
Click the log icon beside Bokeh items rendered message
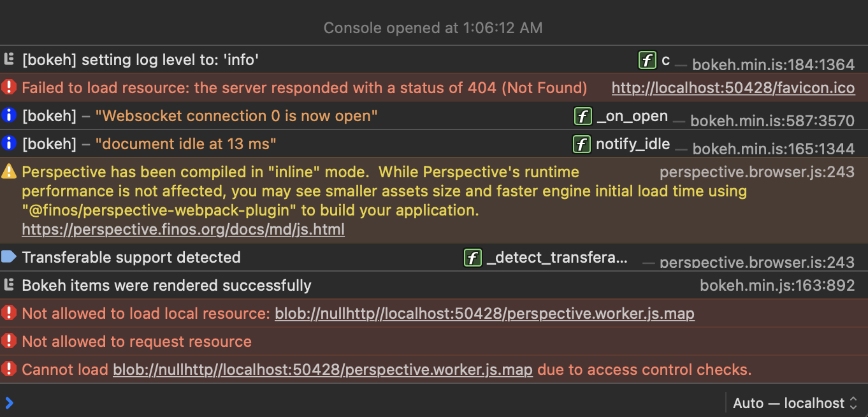click(9, 285)
